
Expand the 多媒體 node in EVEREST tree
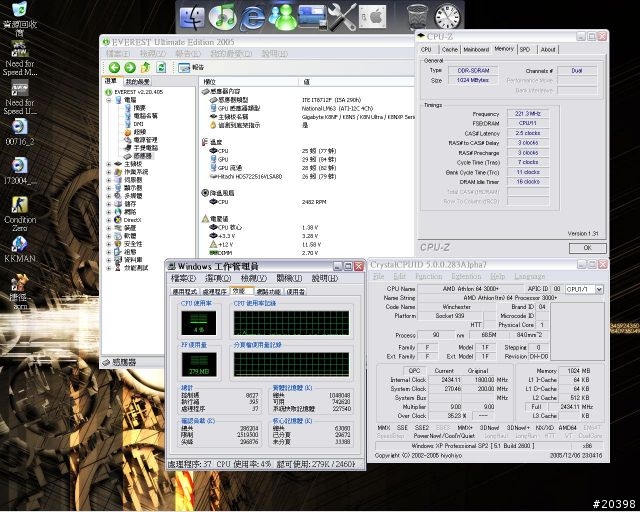click(109, 196)
